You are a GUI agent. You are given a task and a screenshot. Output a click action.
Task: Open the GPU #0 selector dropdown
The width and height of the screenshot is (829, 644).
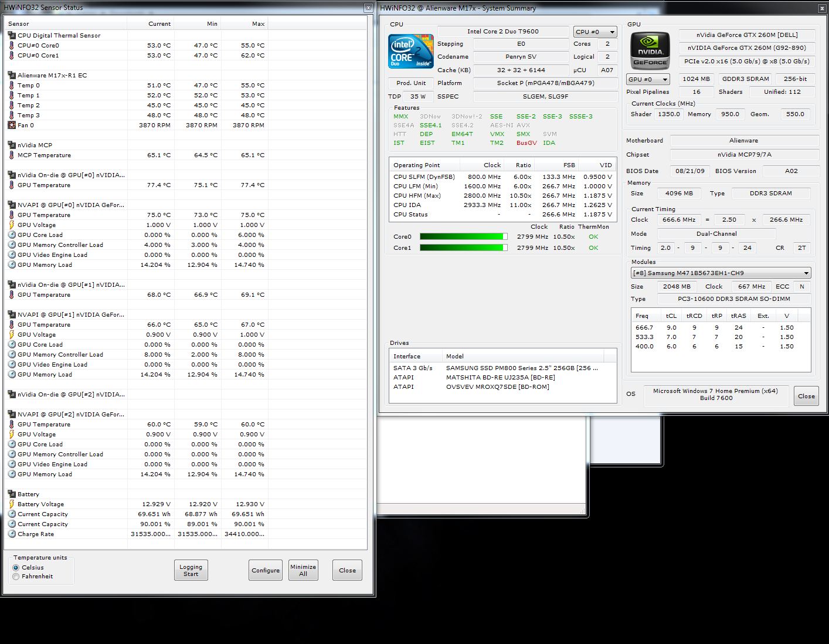[648, 79]
